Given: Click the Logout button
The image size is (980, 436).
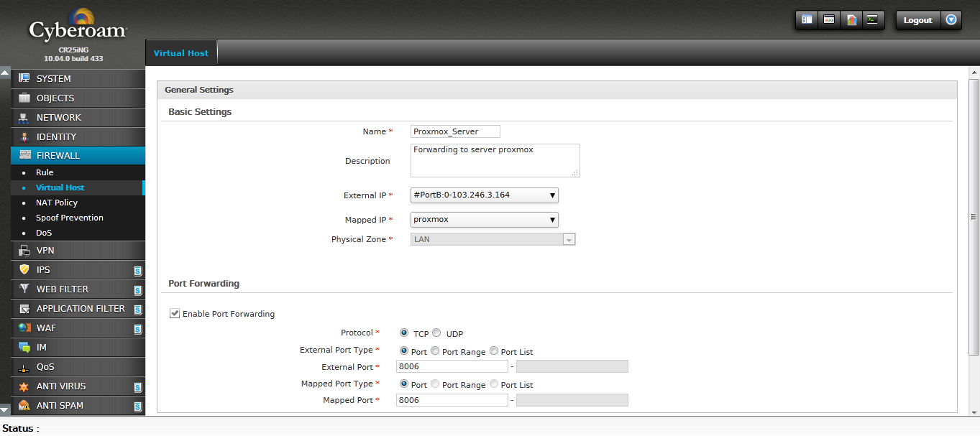Looking at the screenshot, I should pos(917,20).
